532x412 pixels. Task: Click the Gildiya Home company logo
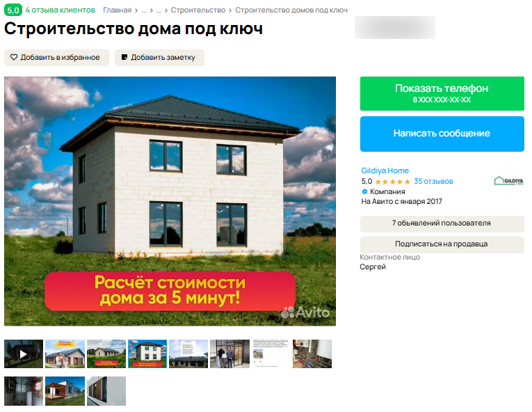tap(508, 180)
